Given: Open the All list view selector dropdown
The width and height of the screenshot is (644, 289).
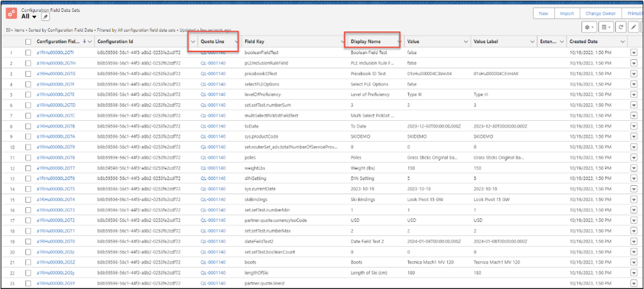Looking at the screenshot, I should coord(34,17).
